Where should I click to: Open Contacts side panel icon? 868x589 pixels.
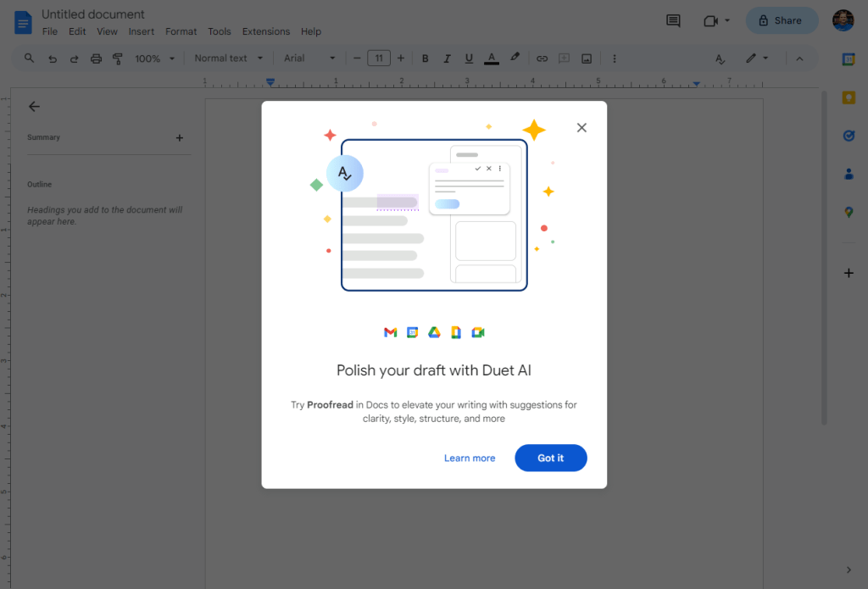click(x=849, y=175)
